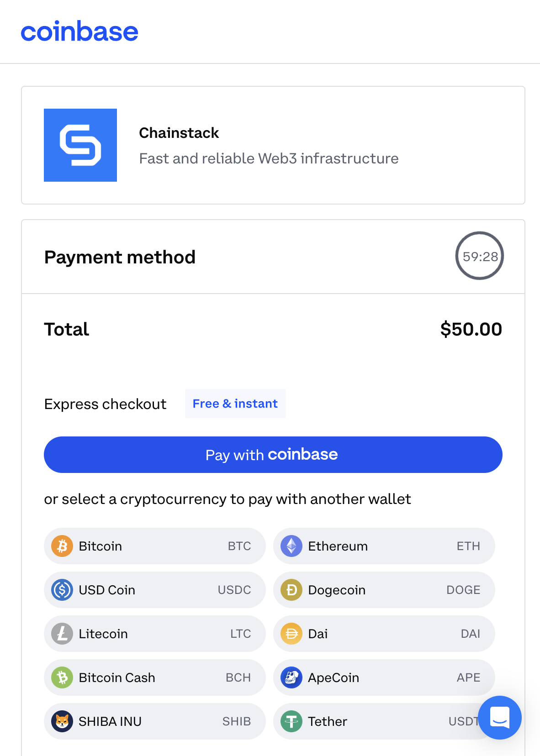Click the SHIBA INU dog icon
This screenshot has height=756, width=540.
tap(62, 721)
